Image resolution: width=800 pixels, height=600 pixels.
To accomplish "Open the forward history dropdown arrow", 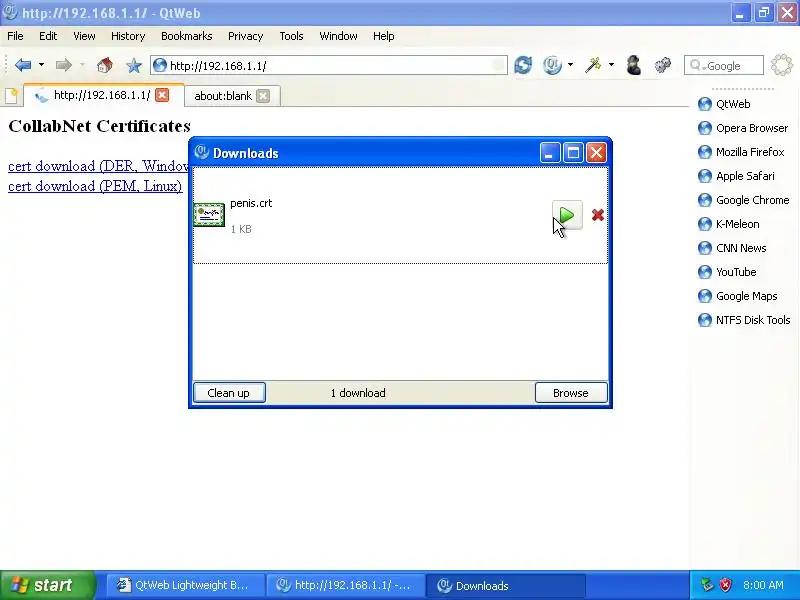I will (82, 65).
